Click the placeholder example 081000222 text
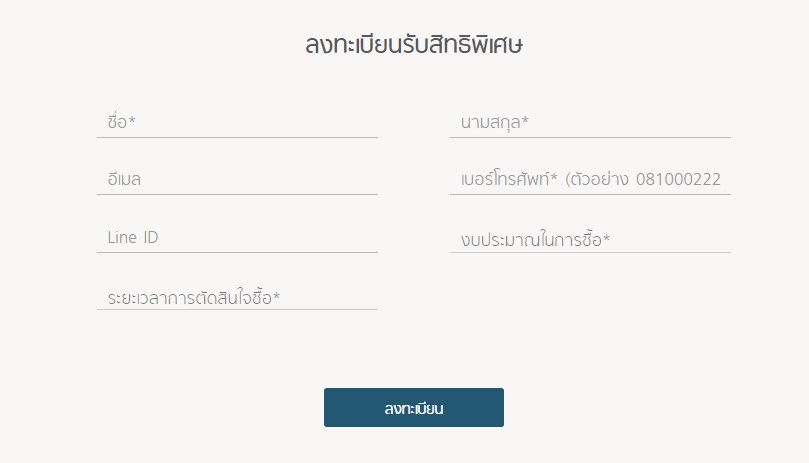Screen dimensions: 809x463 pyautogui.click(x=678, y=179)
